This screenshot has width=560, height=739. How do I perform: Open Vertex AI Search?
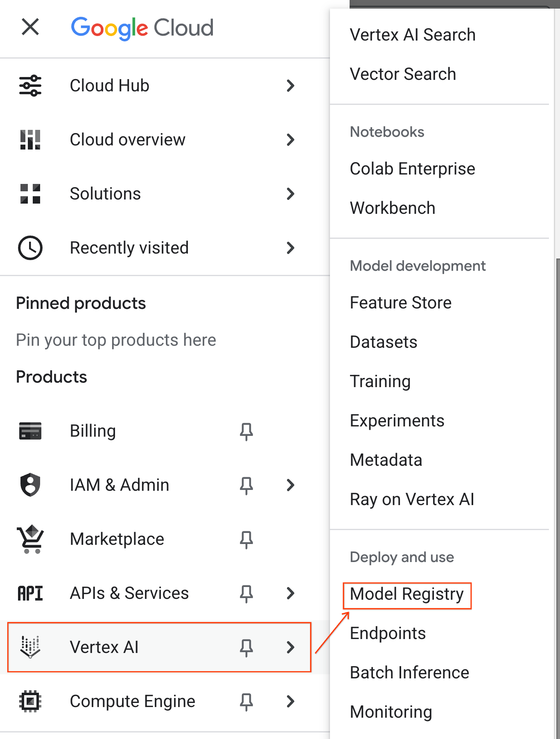point(413,34)
